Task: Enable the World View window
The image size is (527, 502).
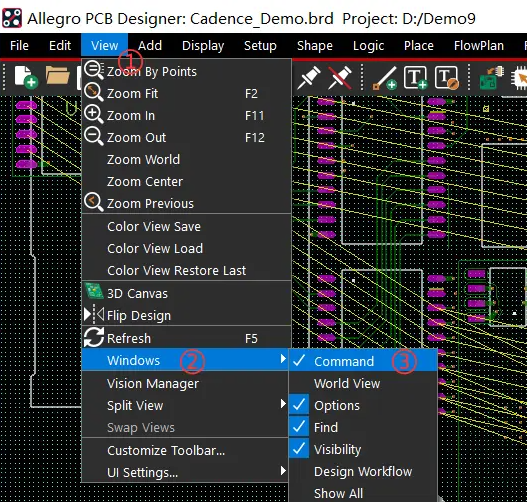Action: point(363,383)
